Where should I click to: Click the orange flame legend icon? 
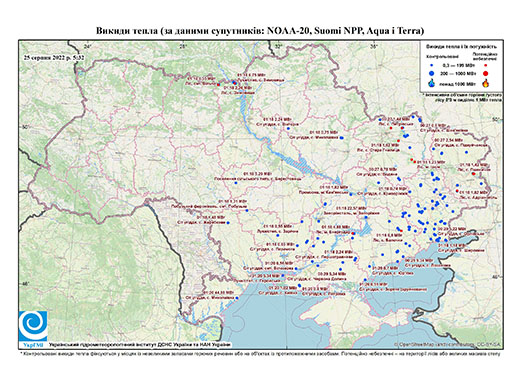(x=485, y=83)
